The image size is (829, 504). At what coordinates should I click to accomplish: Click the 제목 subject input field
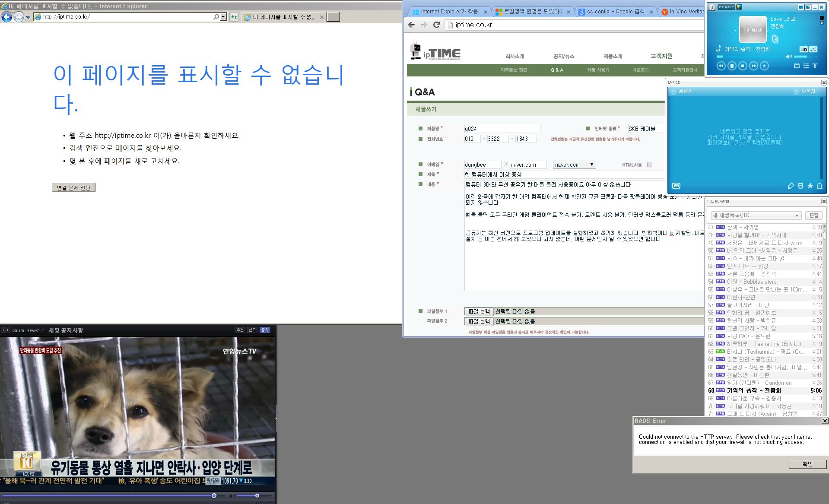click(564, 174)
